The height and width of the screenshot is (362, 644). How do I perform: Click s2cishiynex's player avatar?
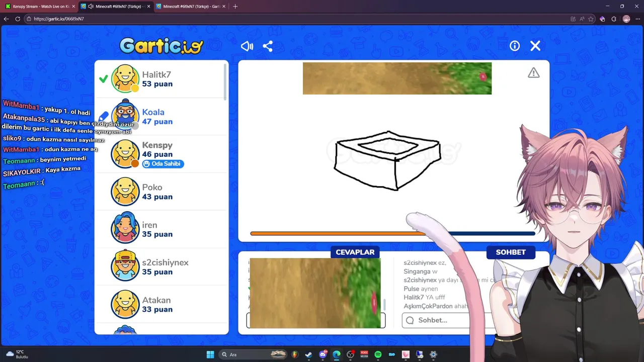click(125, 266)
